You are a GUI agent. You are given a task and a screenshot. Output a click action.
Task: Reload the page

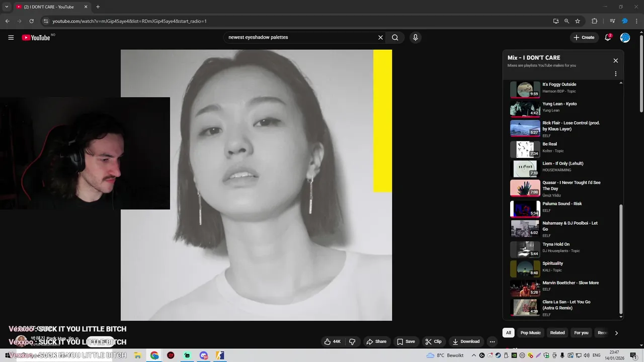click(31, 21)
